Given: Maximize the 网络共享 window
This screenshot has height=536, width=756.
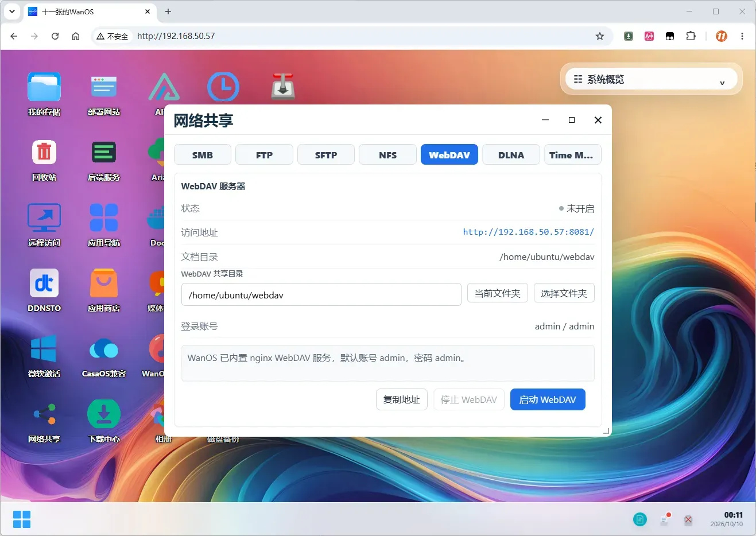Looking at the screenshot, I should click(572, 120).
